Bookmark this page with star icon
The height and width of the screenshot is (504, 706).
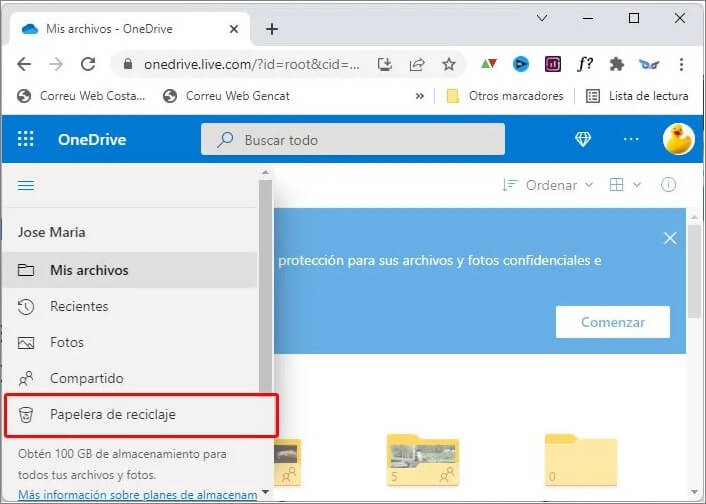448,64
